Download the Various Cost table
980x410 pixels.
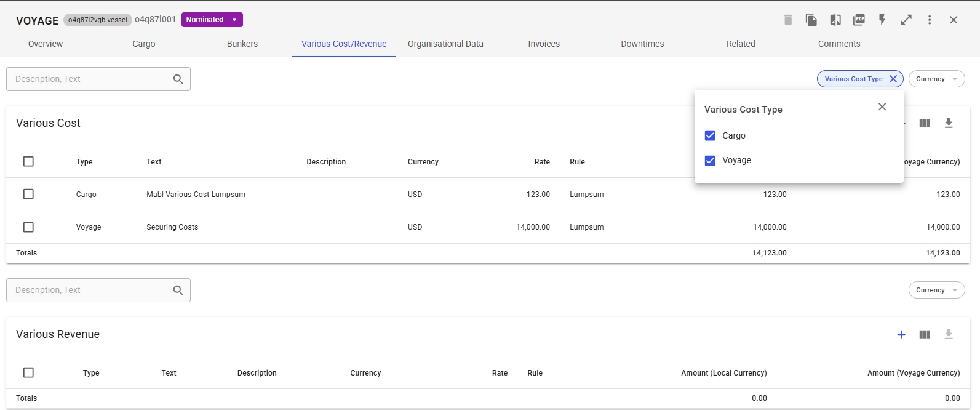tap(949, 123)
